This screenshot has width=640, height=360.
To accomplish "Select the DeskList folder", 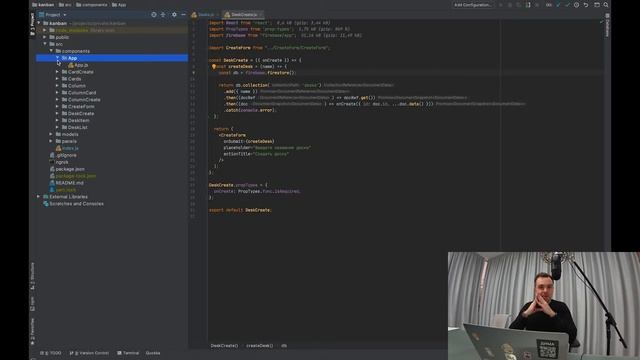I will click(x=75, y=127).
